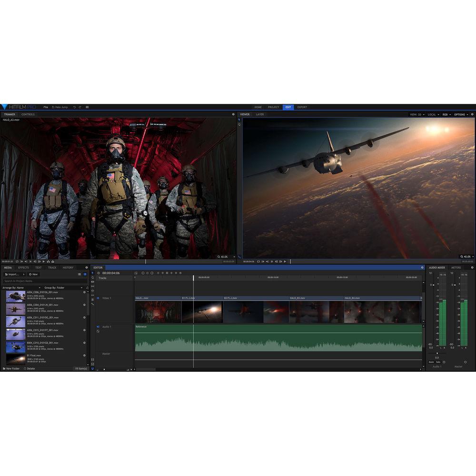Expand the viewer Options dropdown
The image size is (476, 476).
[x=461, y=114]
